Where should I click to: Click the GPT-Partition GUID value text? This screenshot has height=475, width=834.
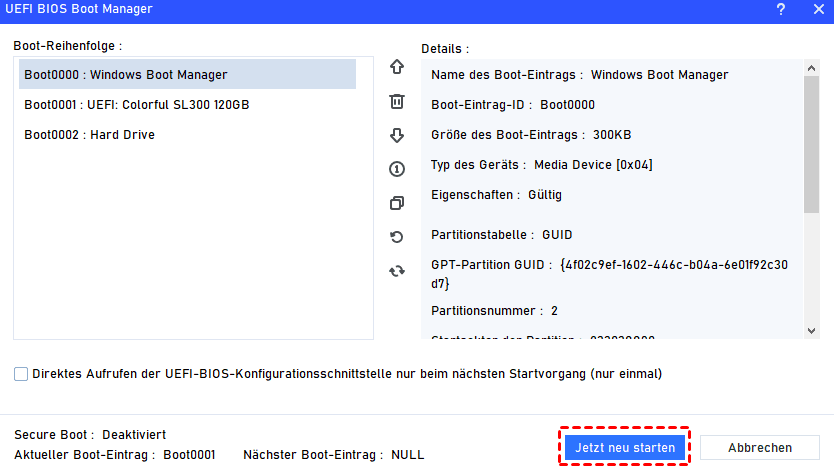tap(610, 274)
